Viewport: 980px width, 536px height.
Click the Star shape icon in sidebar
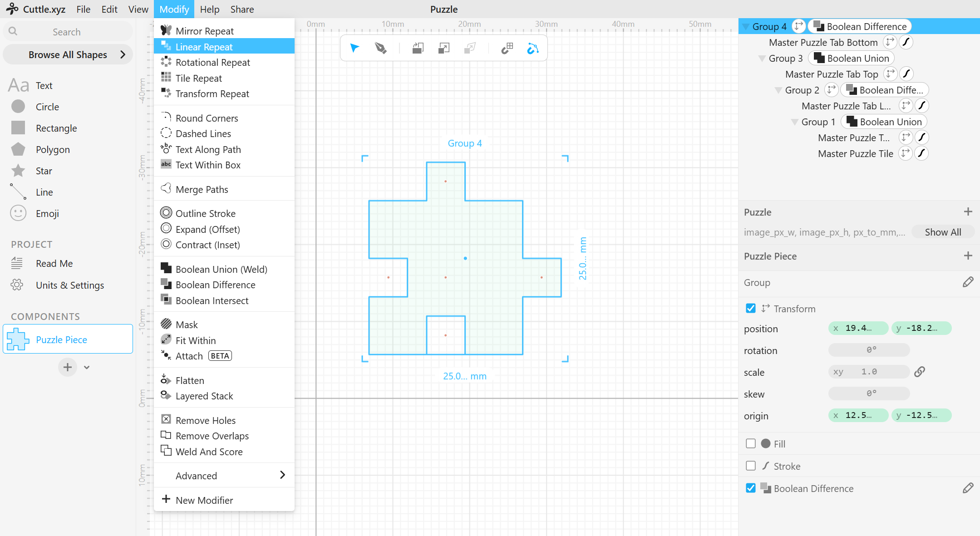click(18, 171)
